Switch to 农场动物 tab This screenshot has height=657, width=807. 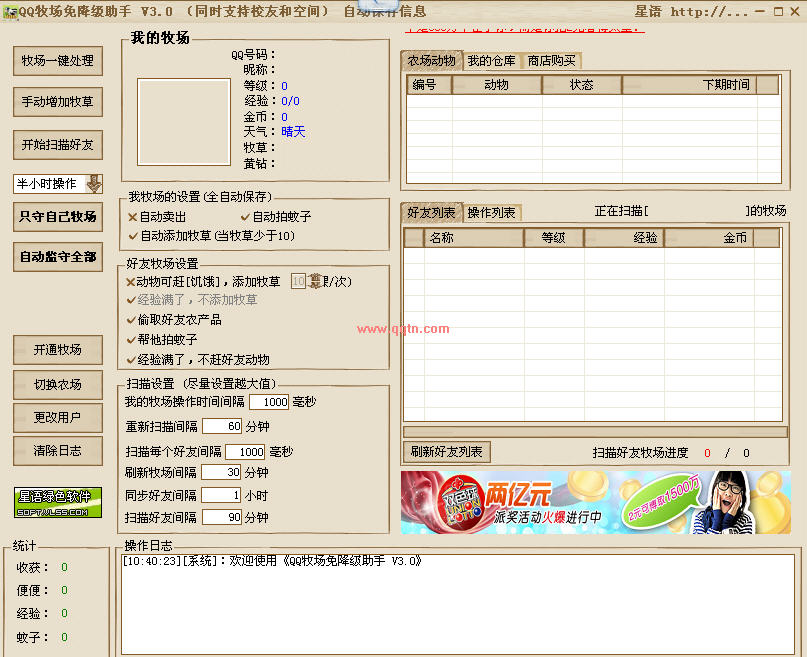pos(431,61)
